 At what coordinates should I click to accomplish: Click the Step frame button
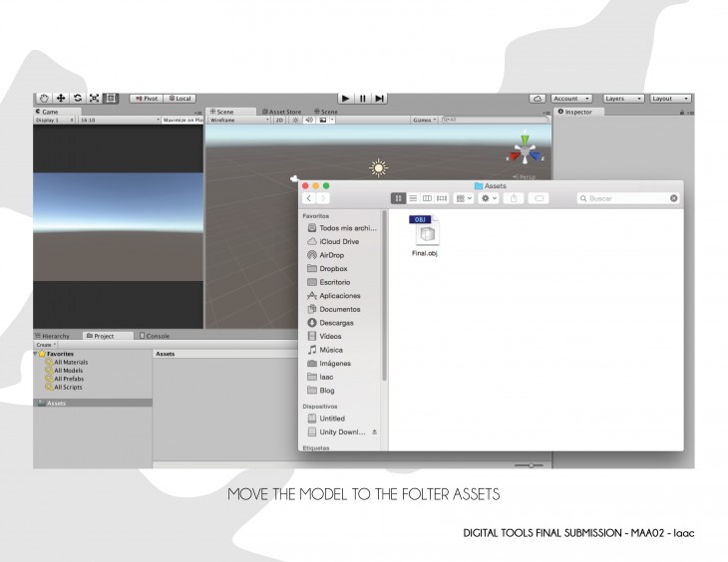click(x=380, y=99)
